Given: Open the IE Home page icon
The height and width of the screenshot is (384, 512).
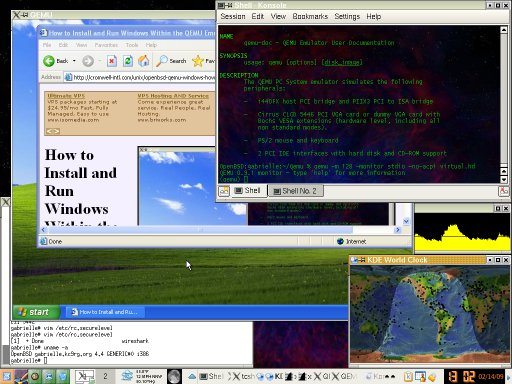Looking at the screenshot, I should pos(144,61).
